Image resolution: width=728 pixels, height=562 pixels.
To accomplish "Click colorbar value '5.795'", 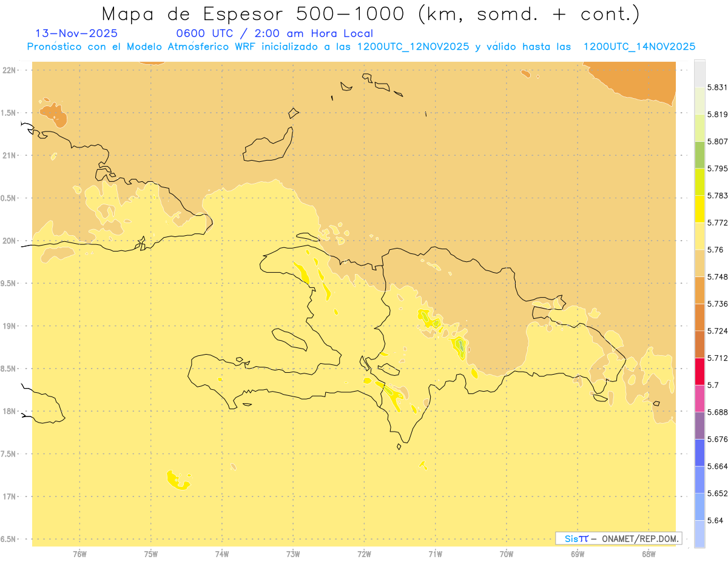I will 718,169.
